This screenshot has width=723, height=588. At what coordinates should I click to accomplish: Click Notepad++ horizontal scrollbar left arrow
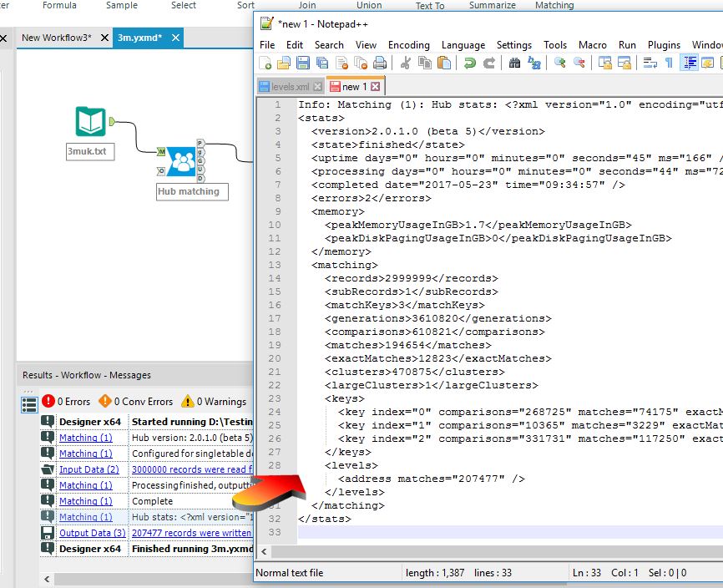click(x=264, y=551)
